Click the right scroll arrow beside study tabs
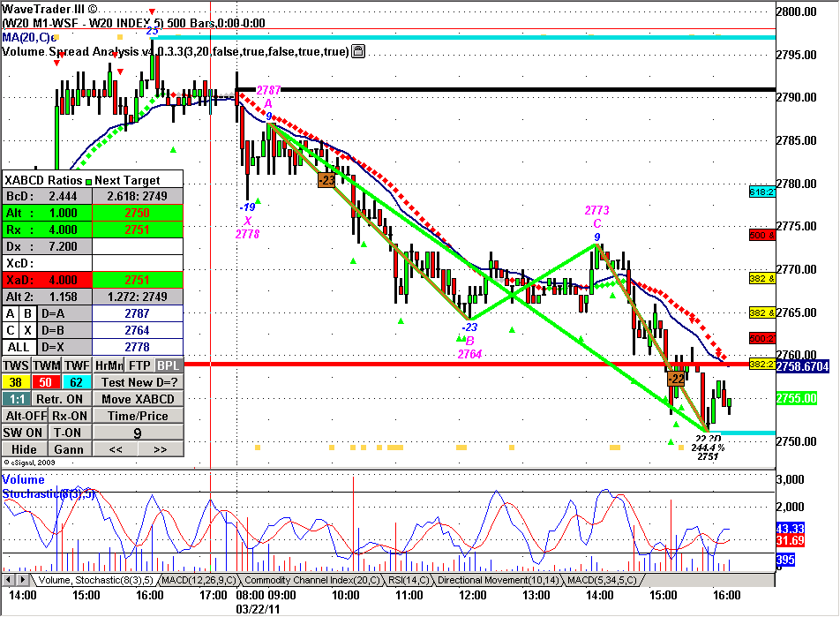Viewport: 840px width, 617px height. point(23,580)
